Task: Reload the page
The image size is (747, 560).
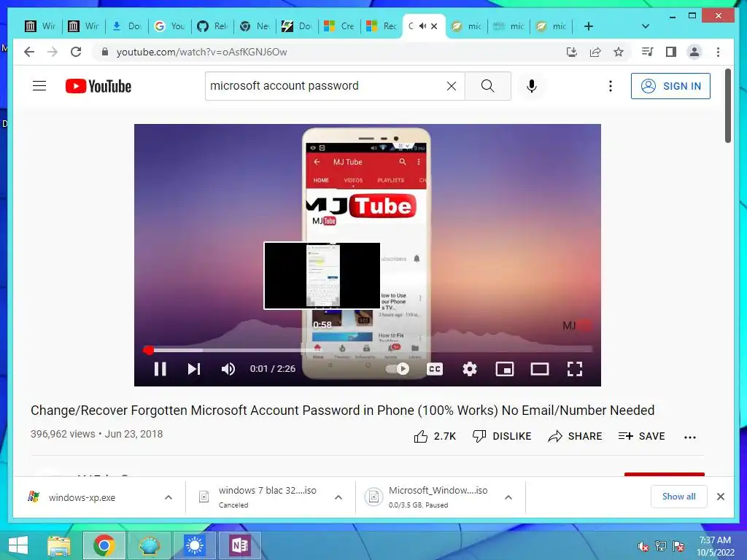Action: coord(76,52)
